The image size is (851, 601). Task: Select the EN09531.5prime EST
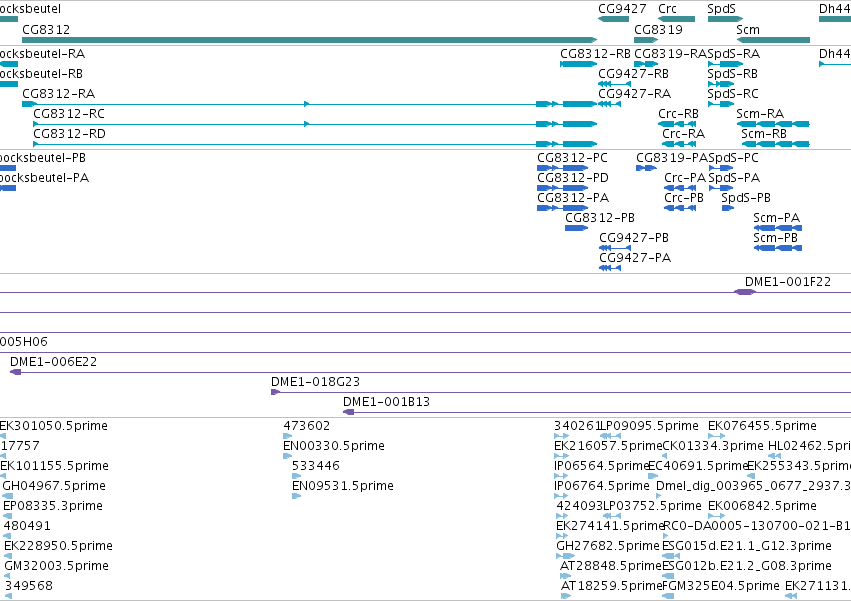pos(343,486)
